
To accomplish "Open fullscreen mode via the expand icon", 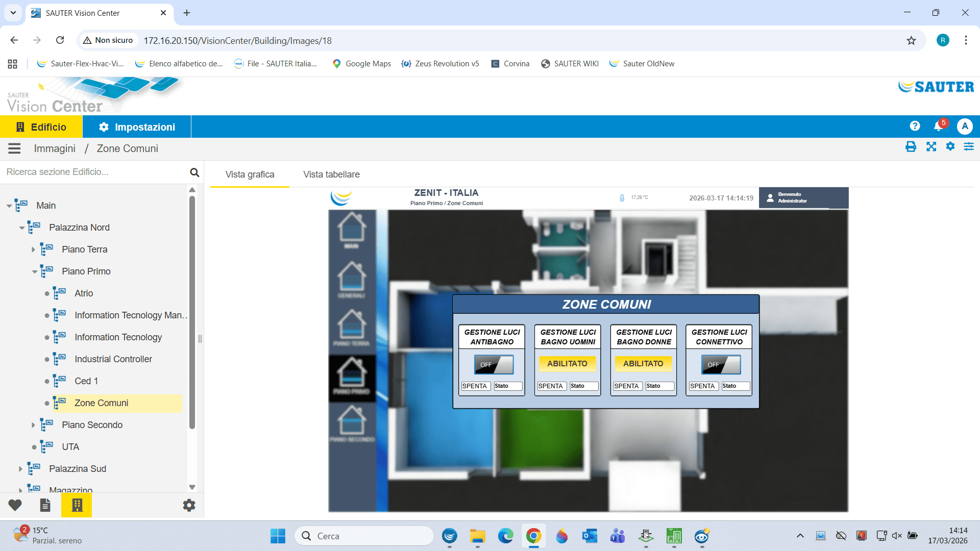I will pos(931,147).
